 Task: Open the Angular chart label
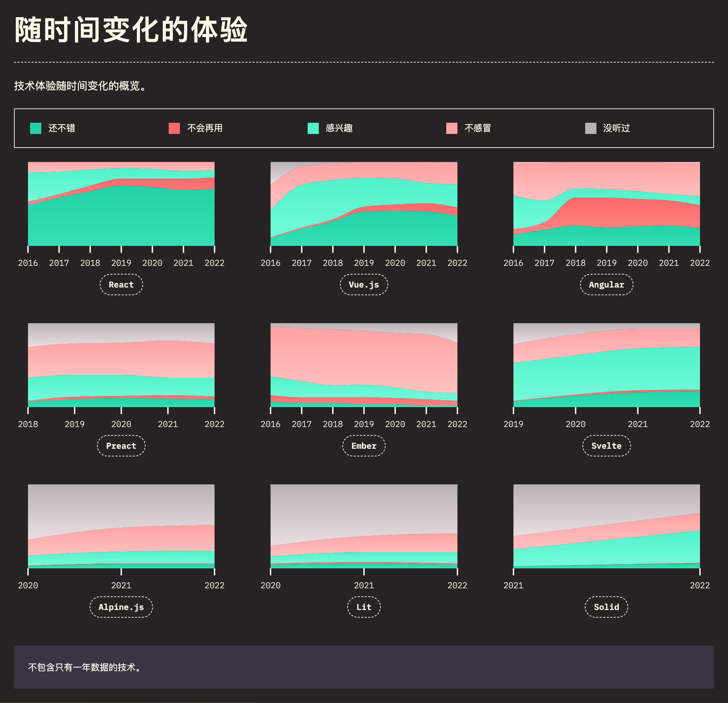coord(606,284)
